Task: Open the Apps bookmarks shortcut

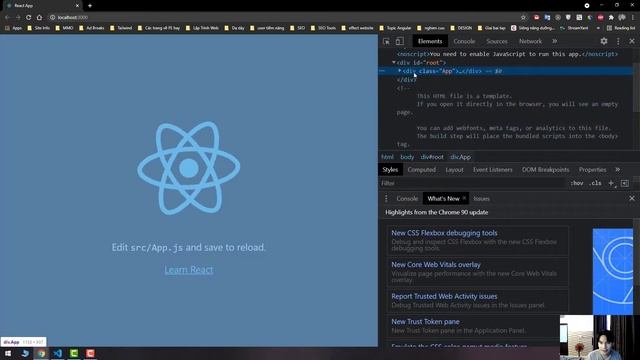Action: pos(13,28)
